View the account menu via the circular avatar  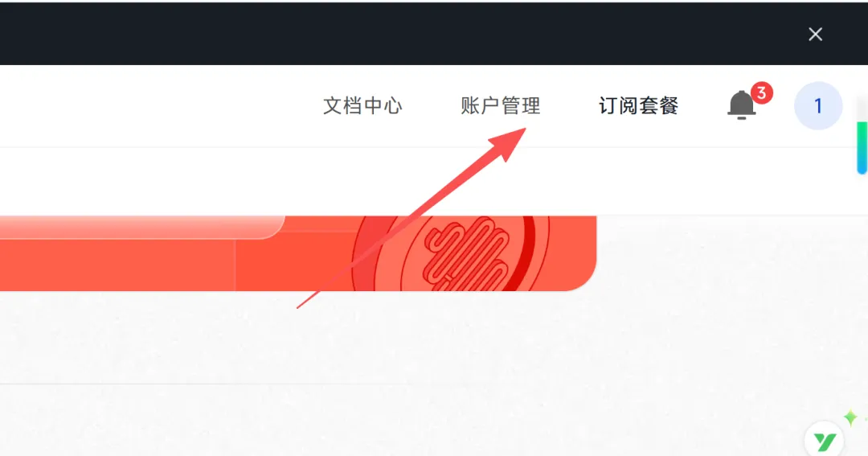coord(818,106)
